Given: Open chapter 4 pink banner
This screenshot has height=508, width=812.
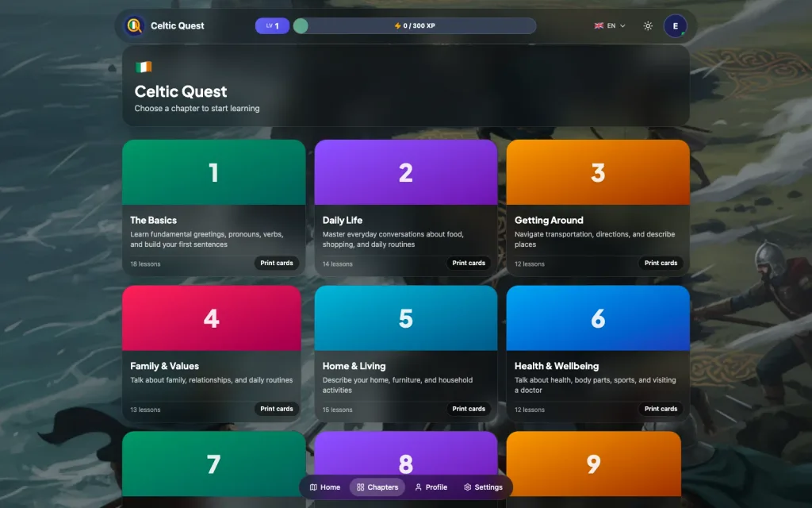Looking at the screenshot, I should point(212,317).
